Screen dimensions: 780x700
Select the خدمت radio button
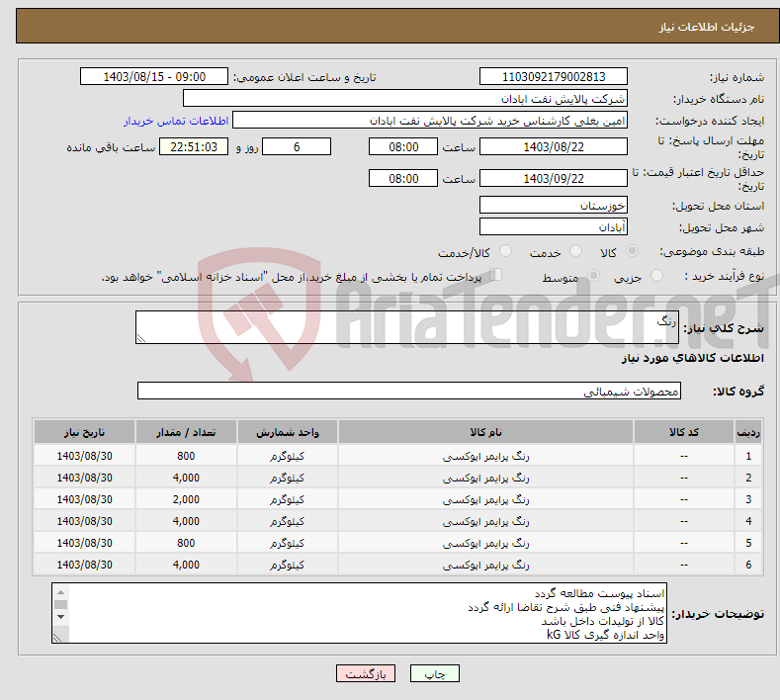click(x=575, y=251)
